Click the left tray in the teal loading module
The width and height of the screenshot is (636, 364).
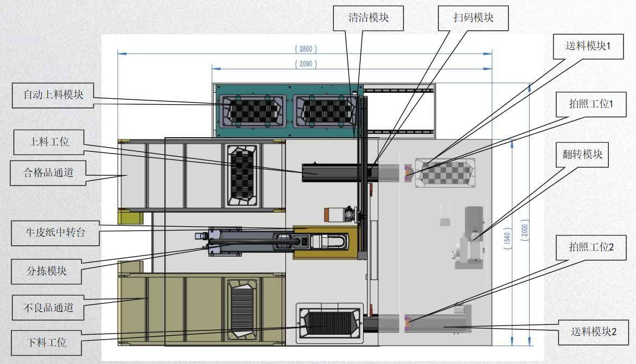pos(252,110)
